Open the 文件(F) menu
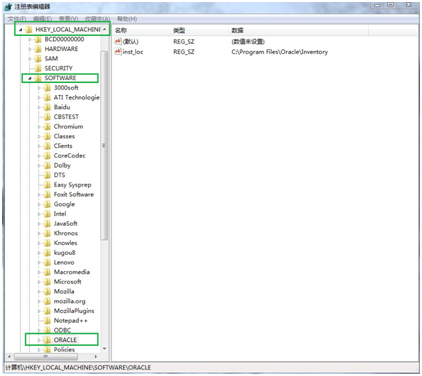The width and height of the screenshot is (422, 376). (17, 19)
